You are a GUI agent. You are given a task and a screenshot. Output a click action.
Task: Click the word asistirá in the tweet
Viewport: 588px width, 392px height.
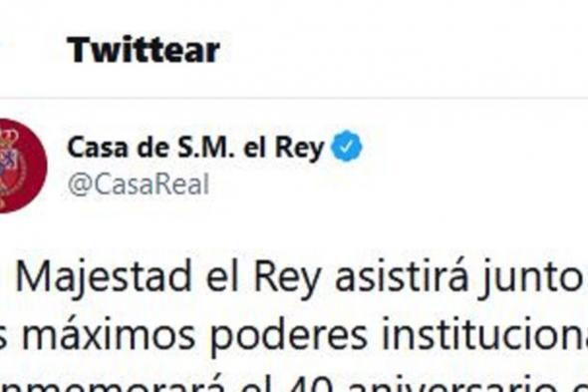click(402, 275)
